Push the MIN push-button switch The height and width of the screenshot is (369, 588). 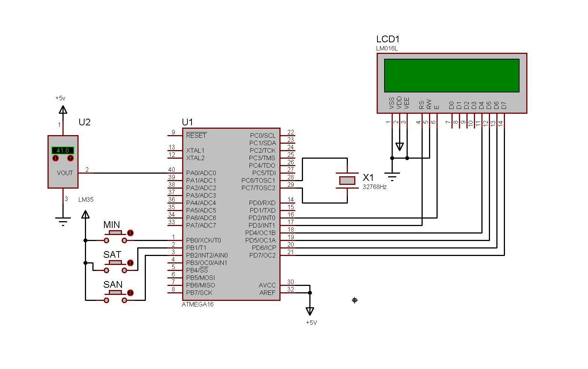coord(115,237)
